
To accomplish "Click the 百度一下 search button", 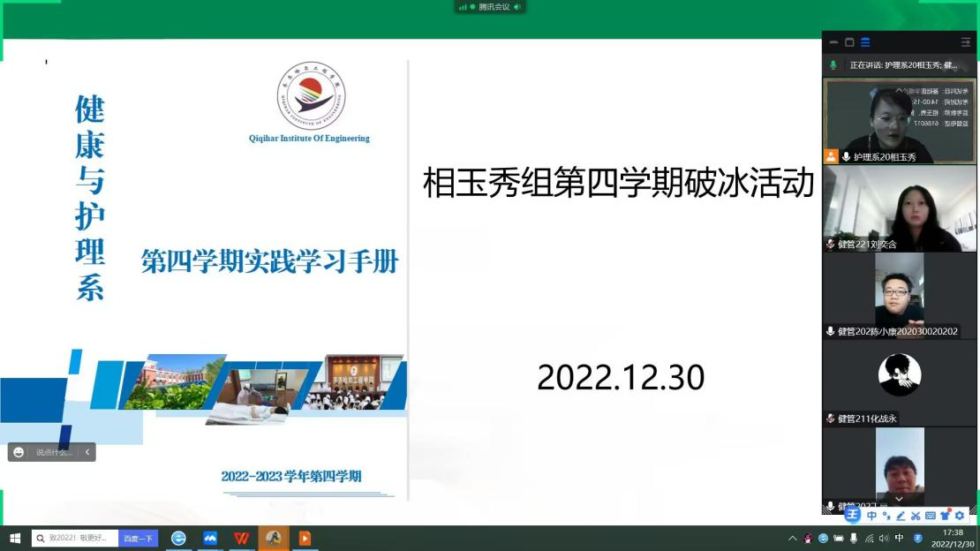I will (138, 538).
